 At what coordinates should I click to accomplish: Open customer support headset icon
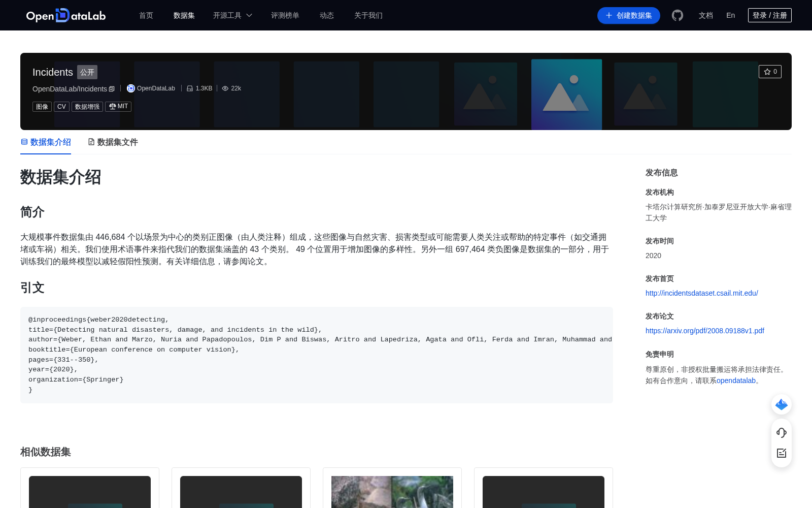(x=782, y=432)
